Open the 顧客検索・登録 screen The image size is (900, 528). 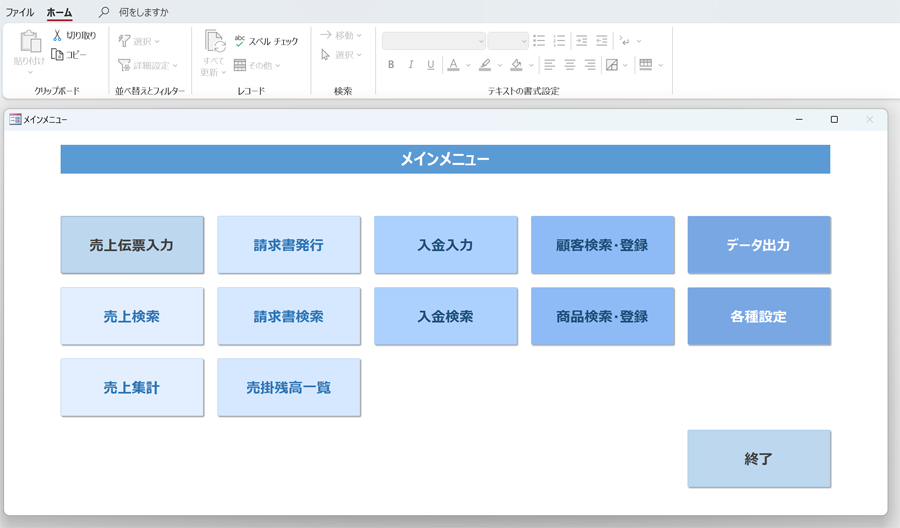[602, 245]
